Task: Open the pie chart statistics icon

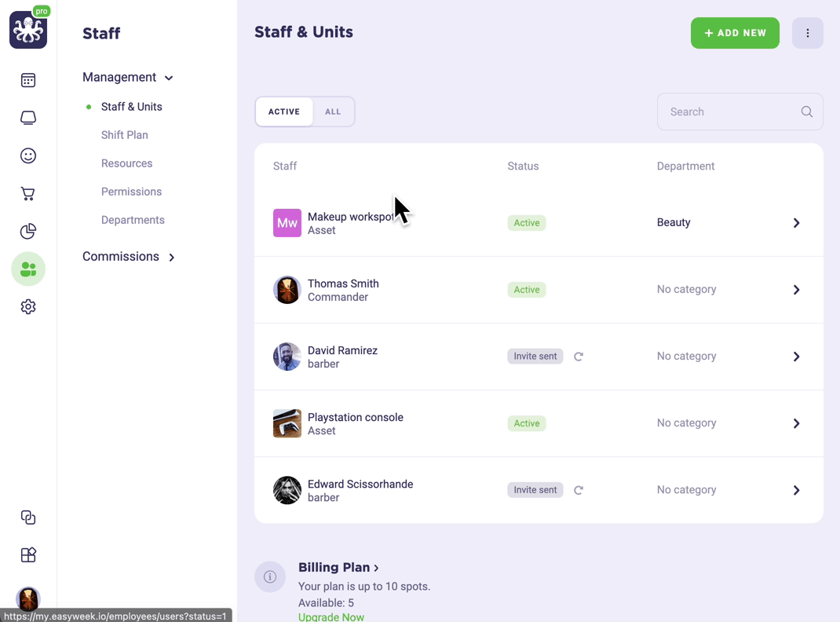Action: tap(27, 231)
